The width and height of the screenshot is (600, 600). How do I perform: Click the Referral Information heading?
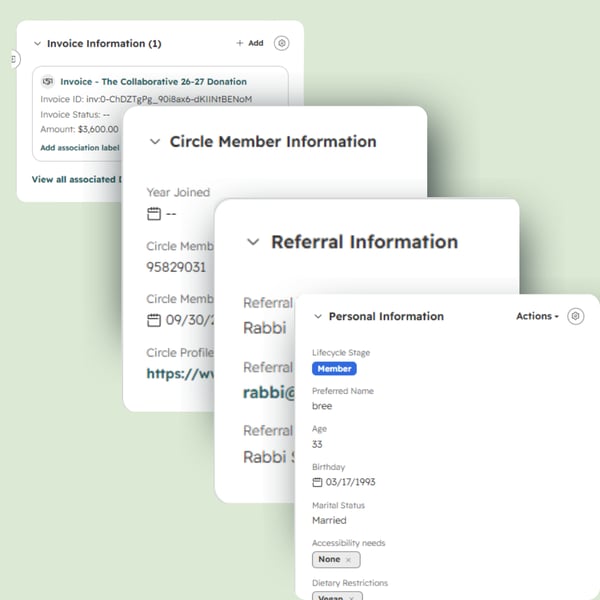[x=365, y=242]
